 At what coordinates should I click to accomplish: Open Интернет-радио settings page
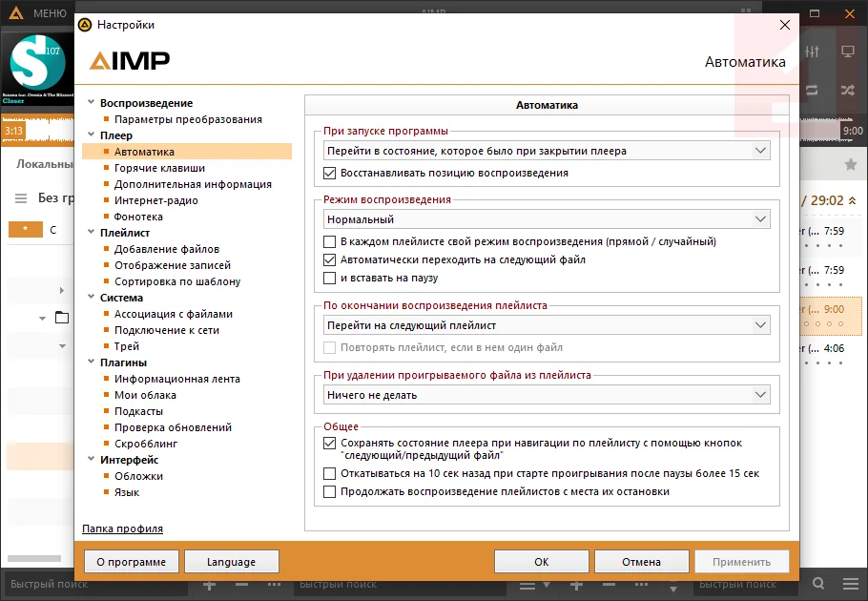[156, 200]
